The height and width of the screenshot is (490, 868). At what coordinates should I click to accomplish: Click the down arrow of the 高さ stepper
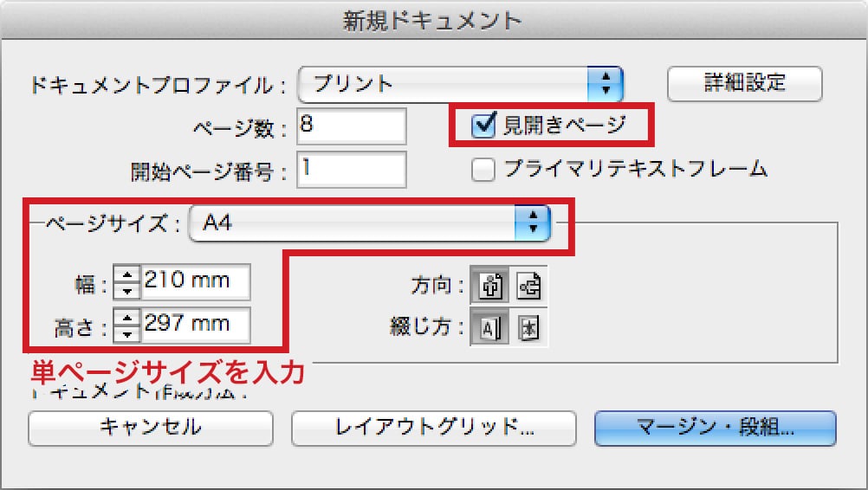[x=127, y=332]
